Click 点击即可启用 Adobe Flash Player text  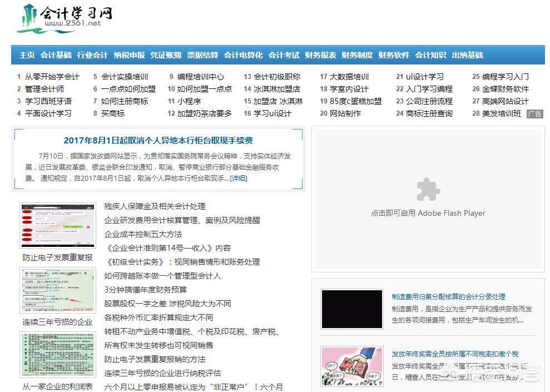click(428, 213)
